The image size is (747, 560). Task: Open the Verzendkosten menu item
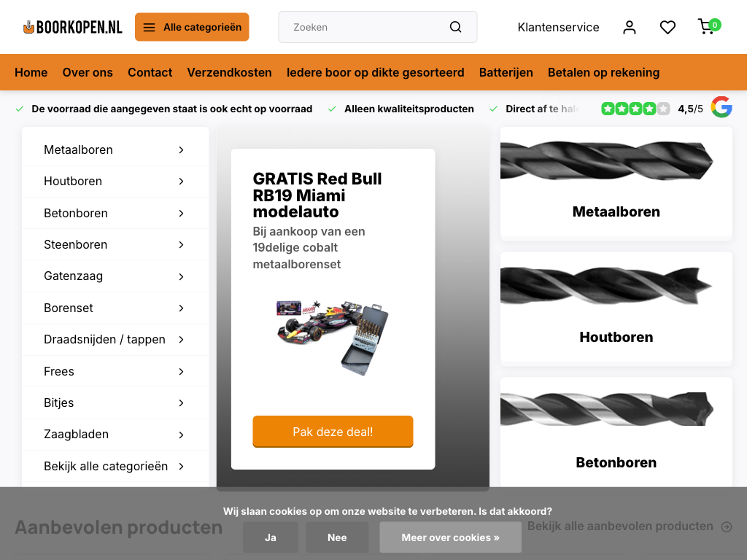[x=229, y=72]
